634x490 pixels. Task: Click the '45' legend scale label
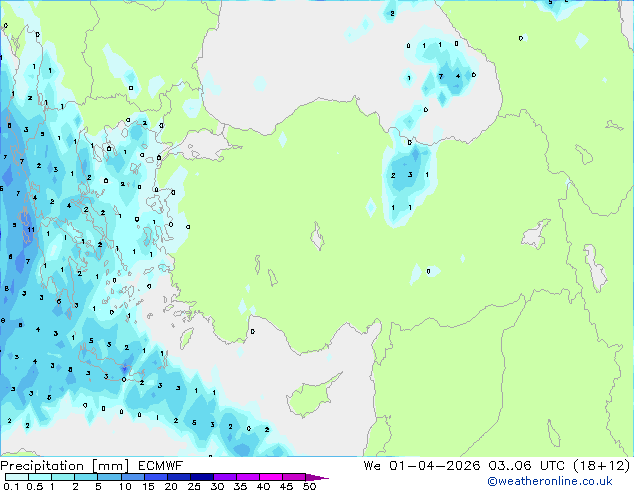click(x=286, y=486)
